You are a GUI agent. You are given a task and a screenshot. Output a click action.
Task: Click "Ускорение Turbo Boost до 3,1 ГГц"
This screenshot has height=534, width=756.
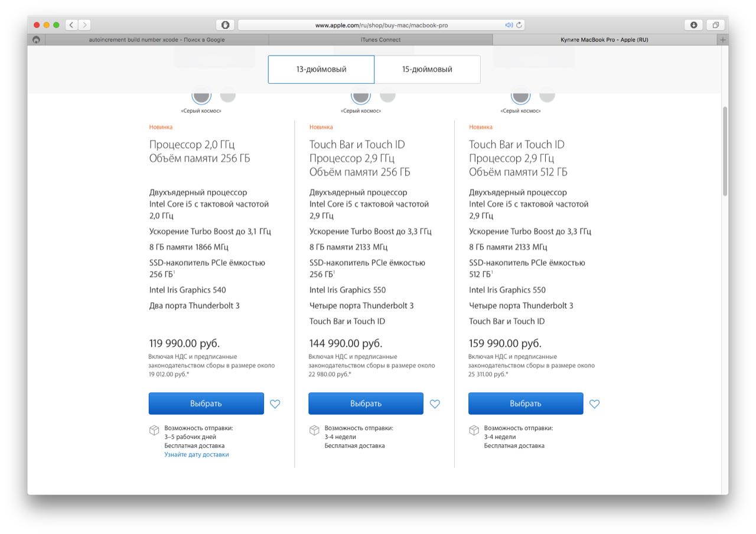(210, 232)
